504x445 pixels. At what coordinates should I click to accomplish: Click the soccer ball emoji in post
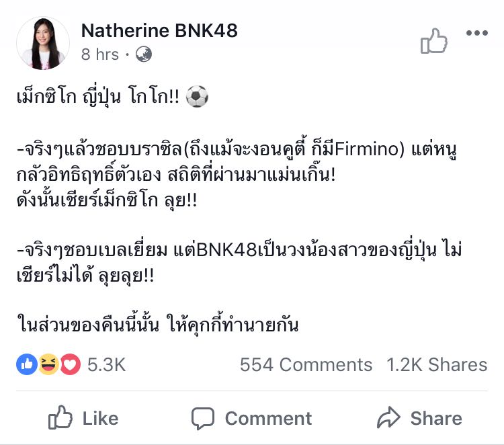[x=197, y=97]
